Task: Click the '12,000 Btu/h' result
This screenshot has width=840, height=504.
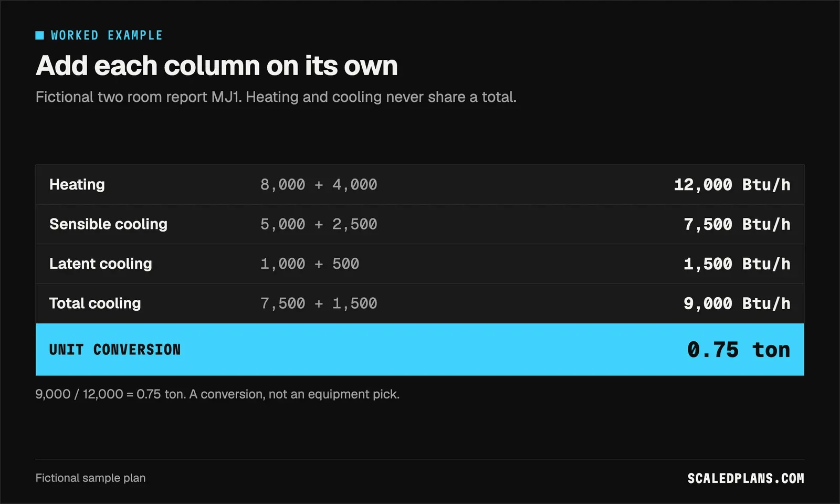Action: tap(732, 185)
